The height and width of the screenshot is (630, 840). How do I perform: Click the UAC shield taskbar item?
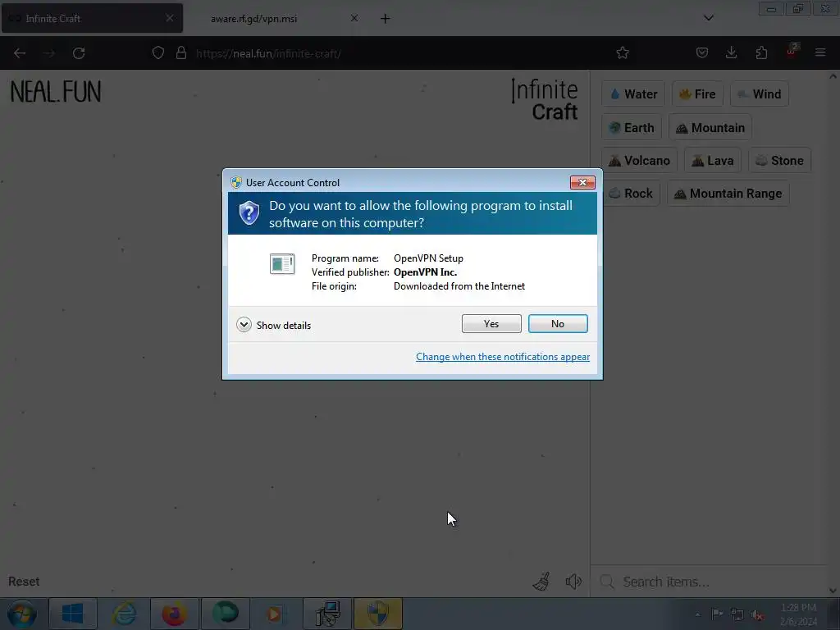(377, 614)
